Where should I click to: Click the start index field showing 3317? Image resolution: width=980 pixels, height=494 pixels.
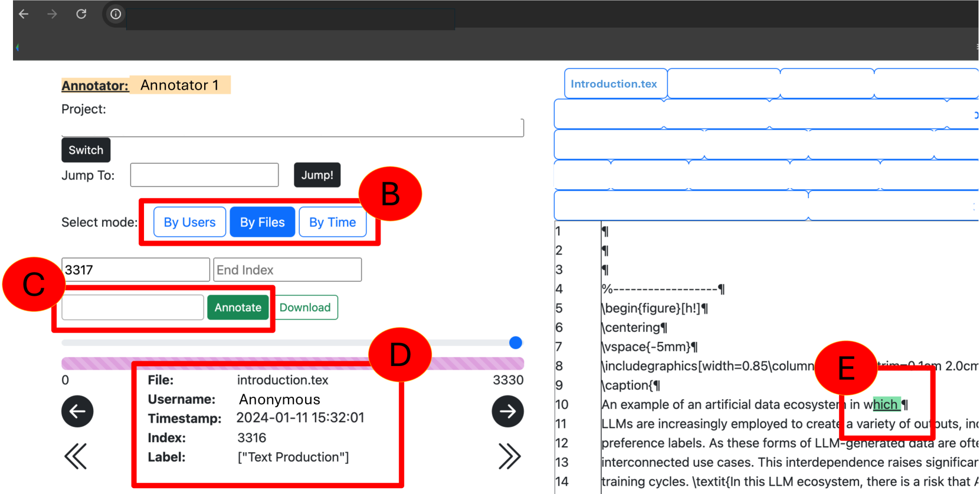pos(136,269)
